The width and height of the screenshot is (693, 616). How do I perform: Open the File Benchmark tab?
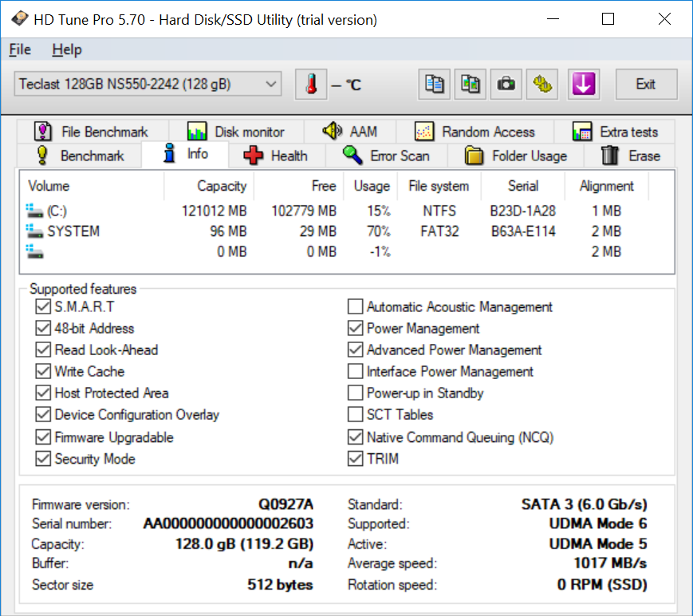coord(93,132)
